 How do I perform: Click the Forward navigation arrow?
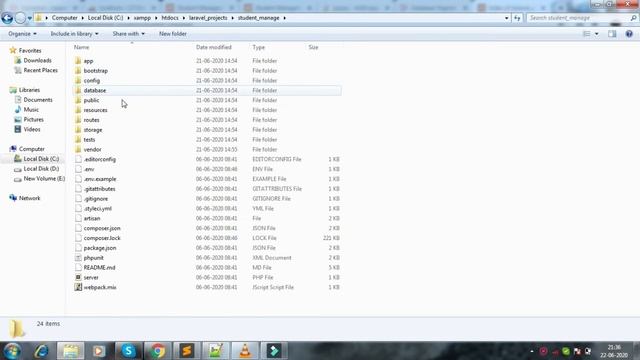point(20,18)
